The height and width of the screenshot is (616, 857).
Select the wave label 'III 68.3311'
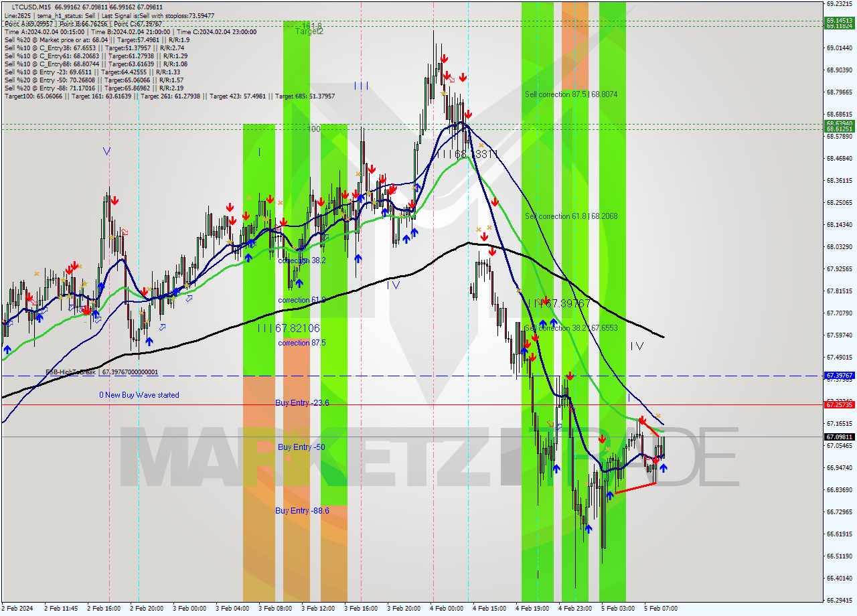(467, 155)
